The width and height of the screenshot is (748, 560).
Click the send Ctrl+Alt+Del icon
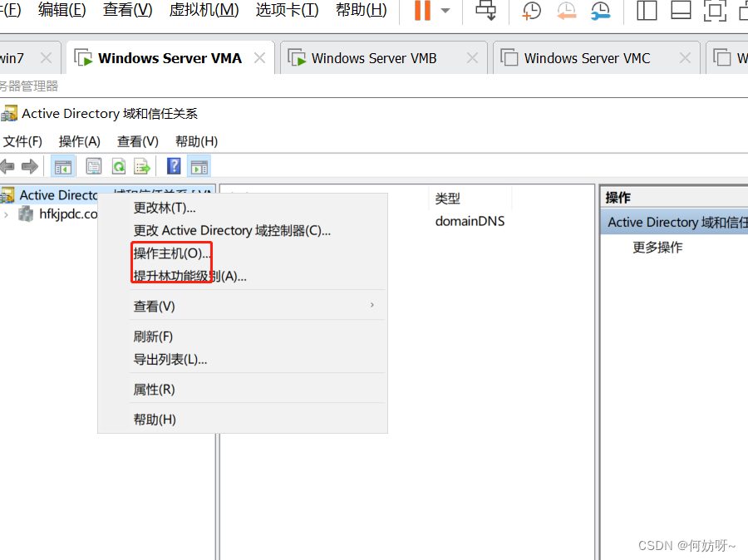coord(486,11)
